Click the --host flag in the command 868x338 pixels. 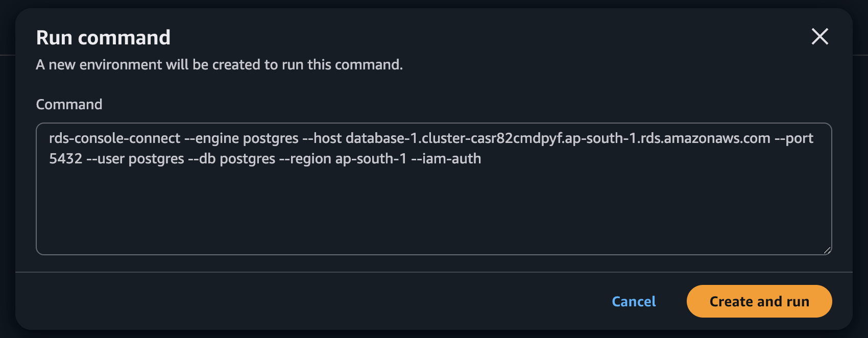322,138
